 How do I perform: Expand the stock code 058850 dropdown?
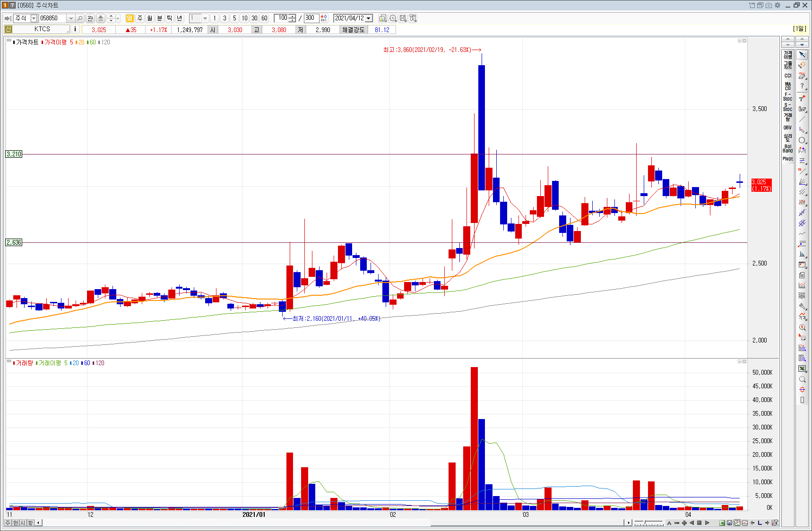71,18
